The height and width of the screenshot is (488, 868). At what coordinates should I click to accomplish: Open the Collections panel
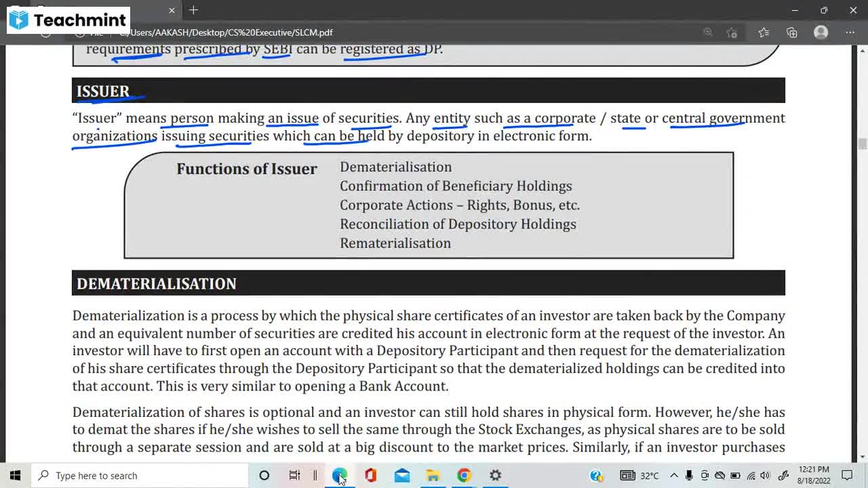pos(792,33)
